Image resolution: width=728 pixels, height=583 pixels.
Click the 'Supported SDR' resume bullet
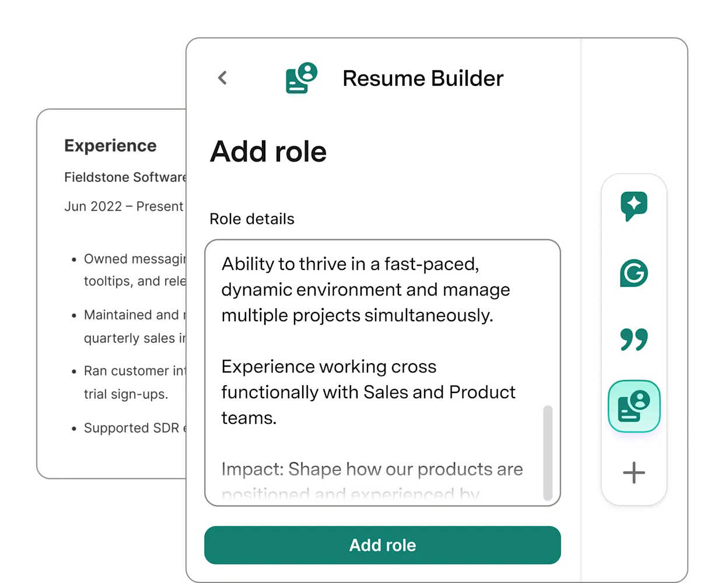[x=128, y=428]
